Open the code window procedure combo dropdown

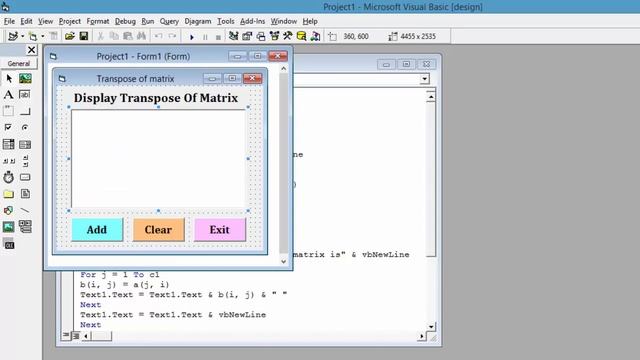pyautogui.click(x=424, y=78)
